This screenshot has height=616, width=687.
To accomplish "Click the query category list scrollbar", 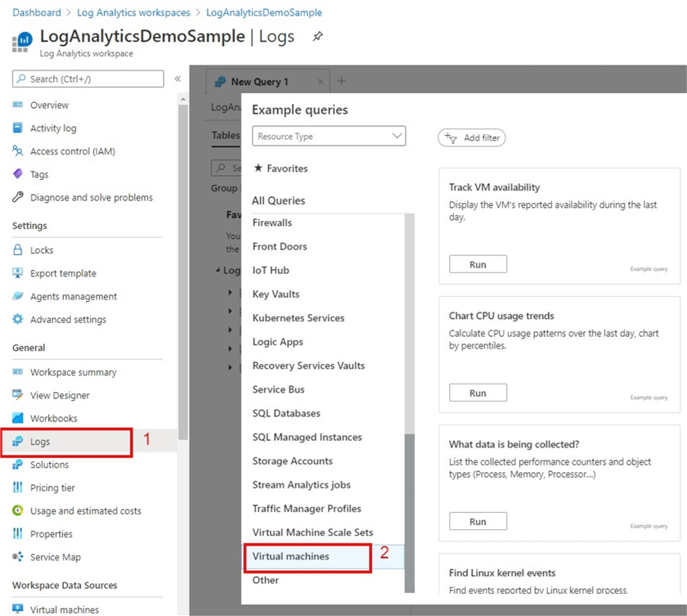I will (409, 513).
